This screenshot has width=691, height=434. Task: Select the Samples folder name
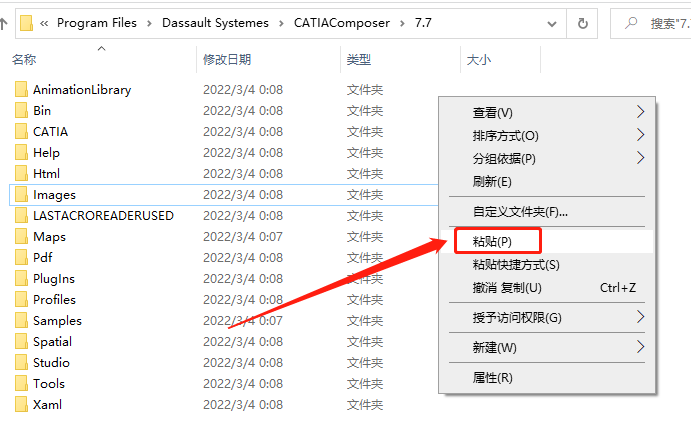pos(57,321)
